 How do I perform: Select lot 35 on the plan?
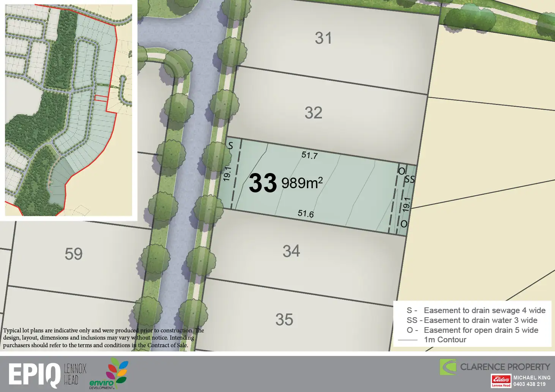[284, 320]
